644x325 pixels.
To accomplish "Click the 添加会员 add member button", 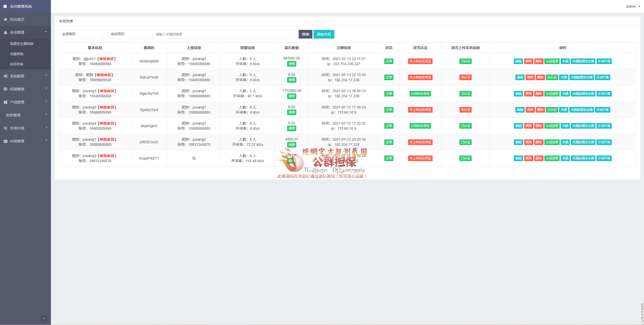I will point(324,34).
